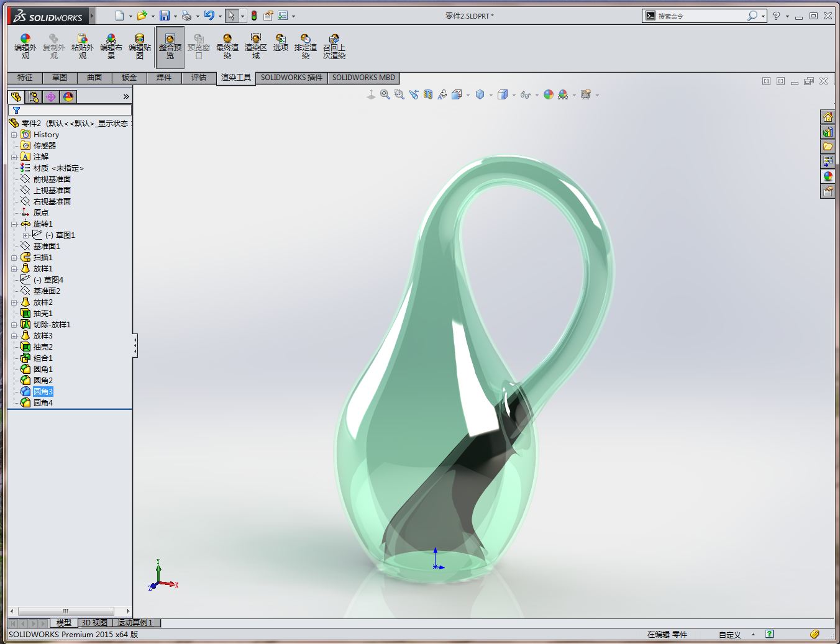This screenshot has height=644, width=840.
Task: Toggle the 圆角3 feature selection in tree
Action: [x=43, y=391]
